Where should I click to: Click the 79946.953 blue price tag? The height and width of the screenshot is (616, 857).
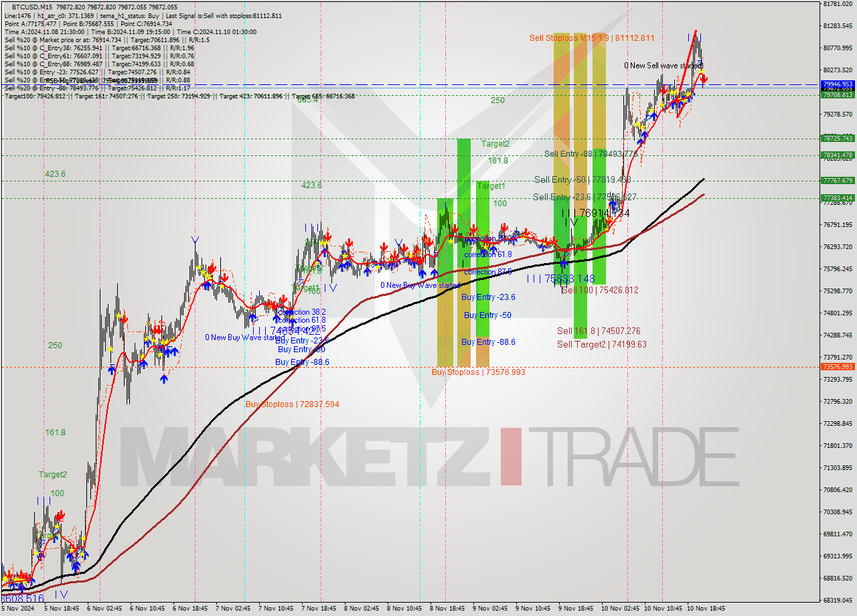coord(838,84)
